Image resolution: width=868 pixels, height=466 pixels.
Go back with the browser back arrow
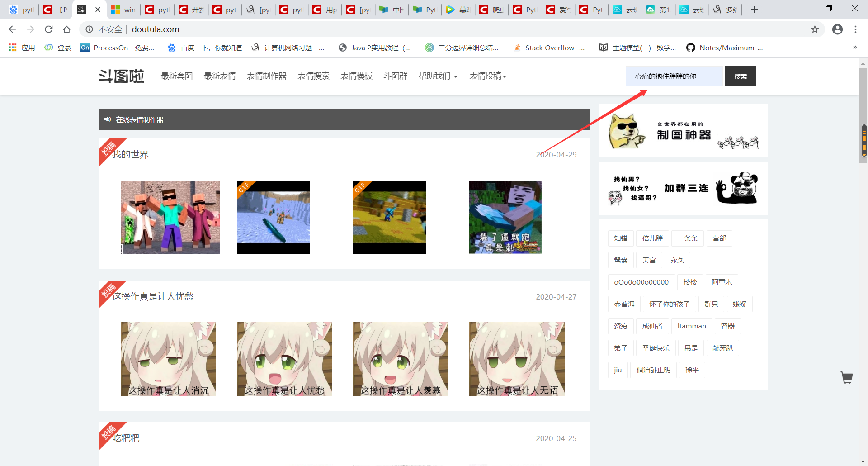[12, 29]
